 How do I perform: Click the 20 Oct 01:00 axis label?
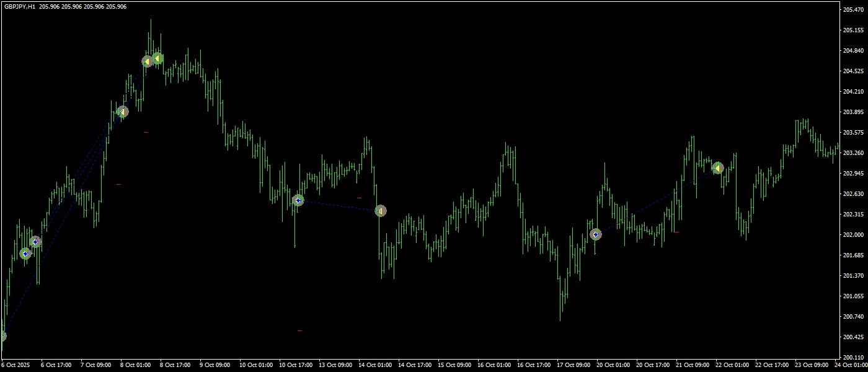(x=613, y=365)
